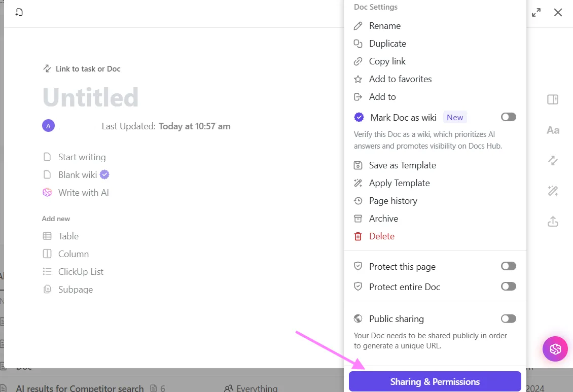573x392 pixels.
Task: Open the page sidebar panel icon
Action: click(553, 99)
